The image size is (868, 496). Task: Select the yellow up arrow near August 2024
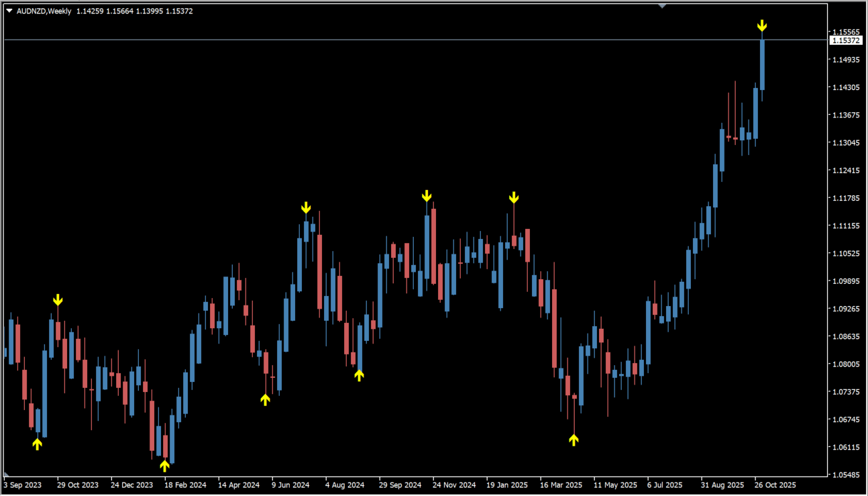point(360,375)
